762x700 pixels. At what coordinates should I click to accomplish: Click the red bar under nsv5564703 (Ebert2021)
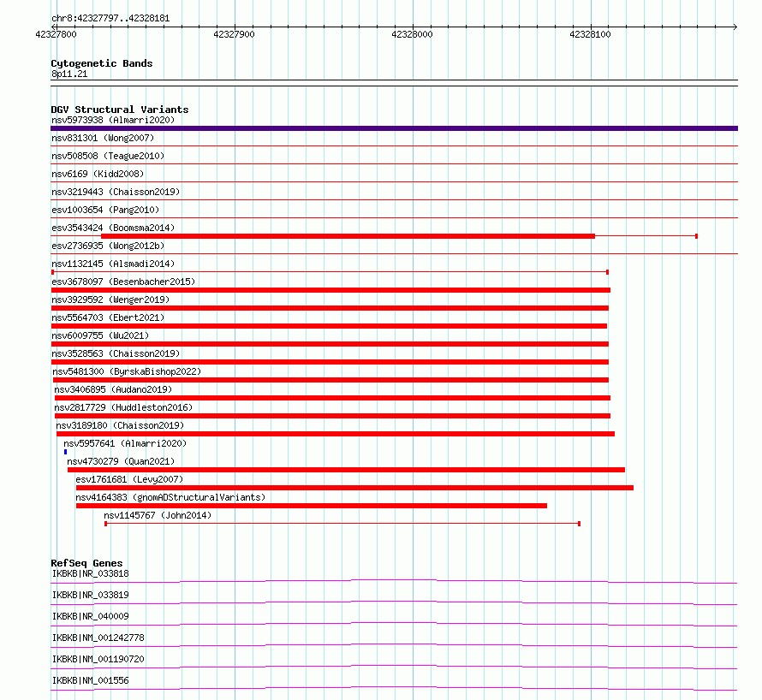pos(329,326)
